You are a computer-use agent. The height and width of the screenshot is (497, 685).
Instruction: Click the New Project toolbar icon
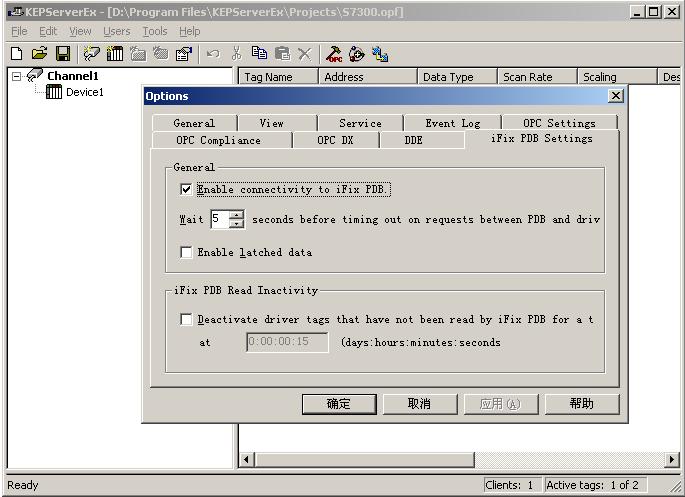pos(16,53)
